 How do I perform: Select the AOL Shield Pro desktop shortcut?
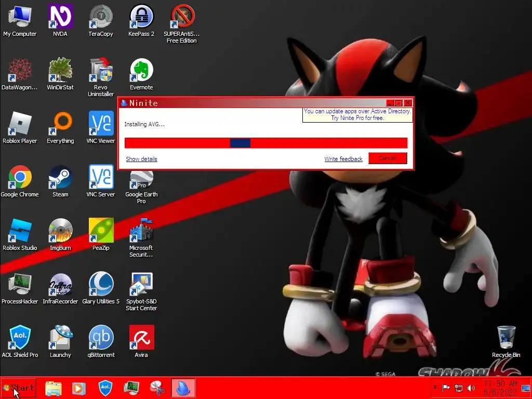(20, 342)
